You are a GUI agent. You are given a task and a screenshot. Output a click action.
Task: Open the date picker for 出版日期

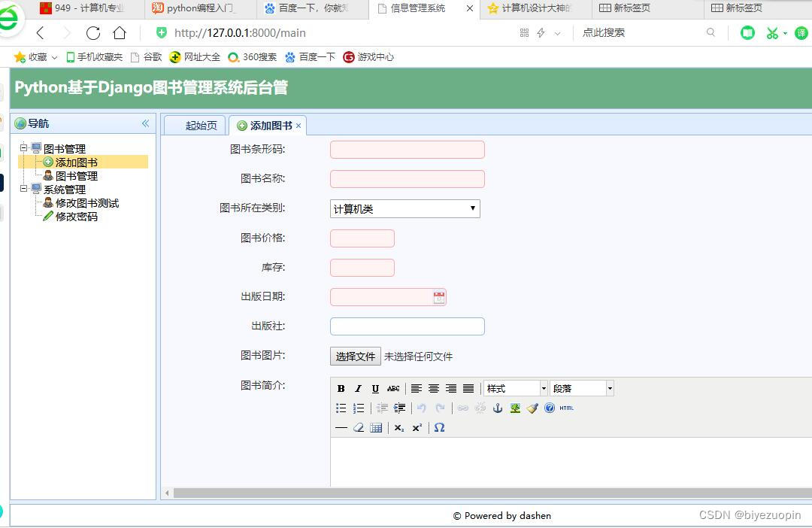(440, 296)
